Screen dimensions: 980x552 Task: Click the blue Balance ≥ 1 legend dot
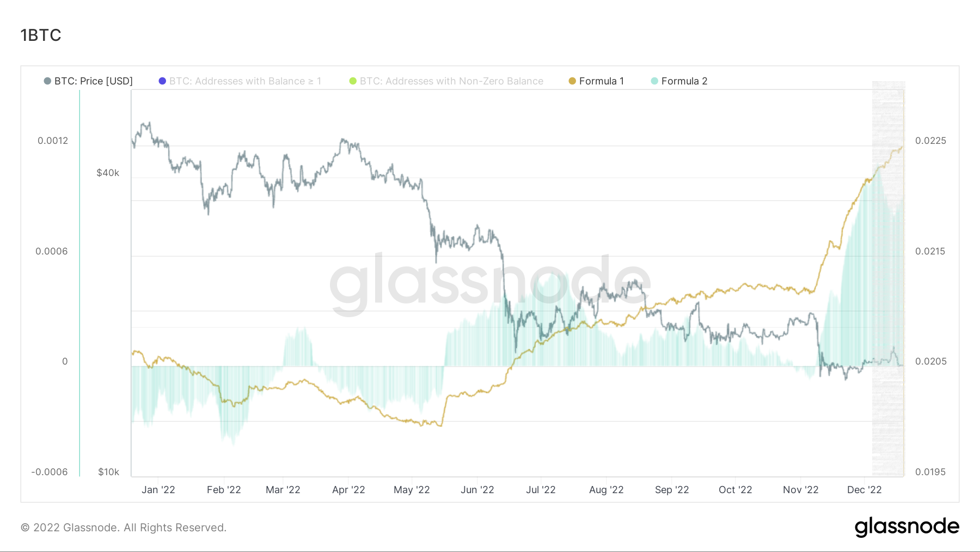point(162,81)
